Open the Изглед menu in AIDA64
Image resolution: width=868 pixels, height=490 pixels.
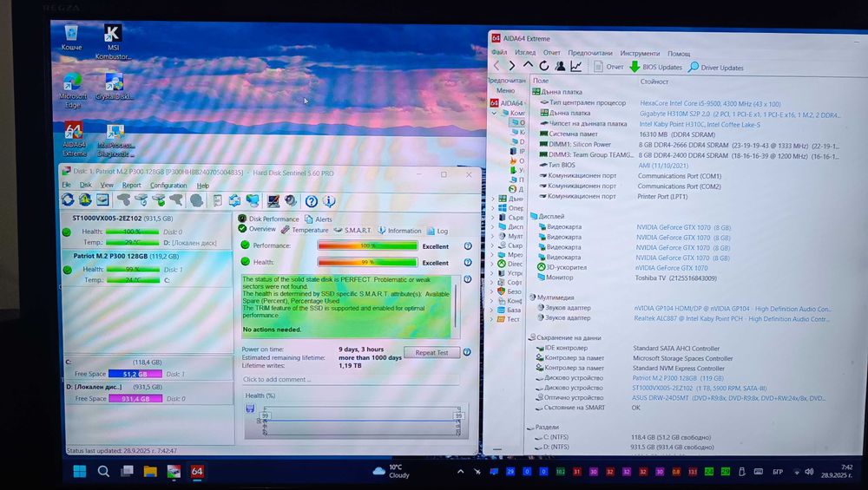(525, 53)
